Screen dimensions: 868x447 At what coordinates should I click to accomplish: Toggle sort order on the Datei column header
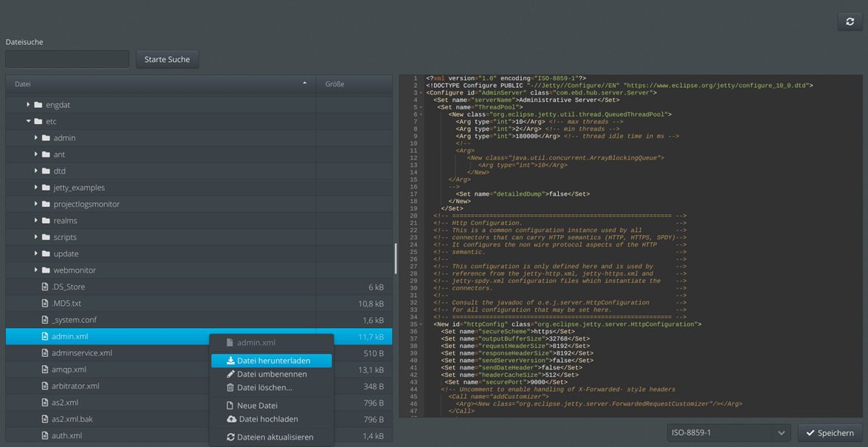[x=161, y=84]
